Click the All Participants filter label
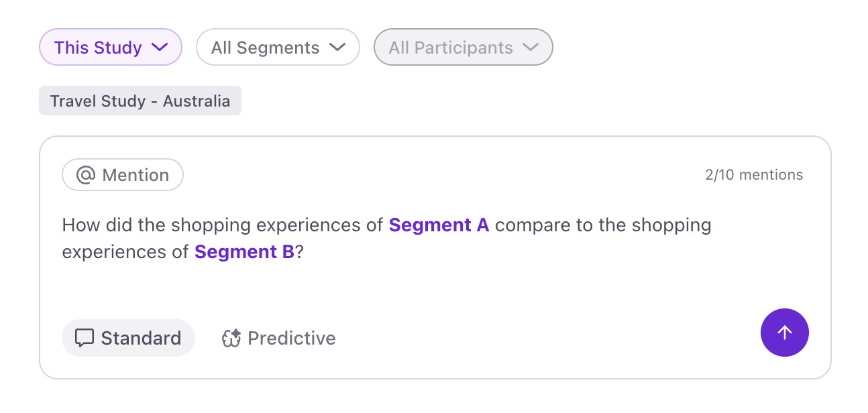 coord(450,48)
